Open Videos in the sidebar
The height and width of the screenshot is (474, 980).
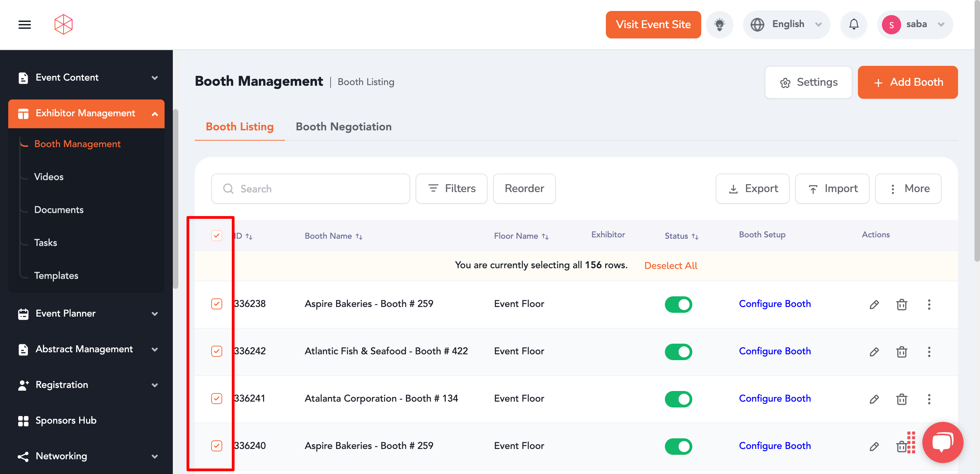(x=49, y=177)
